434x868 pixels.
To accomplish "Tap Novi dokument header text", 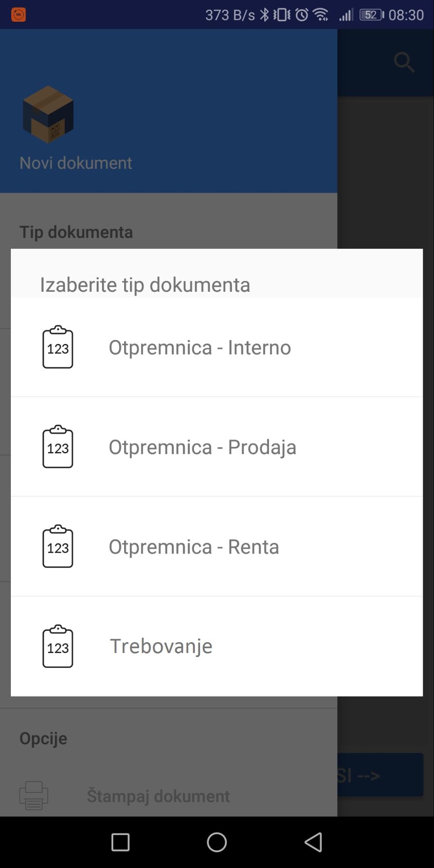I will (76, 163).
